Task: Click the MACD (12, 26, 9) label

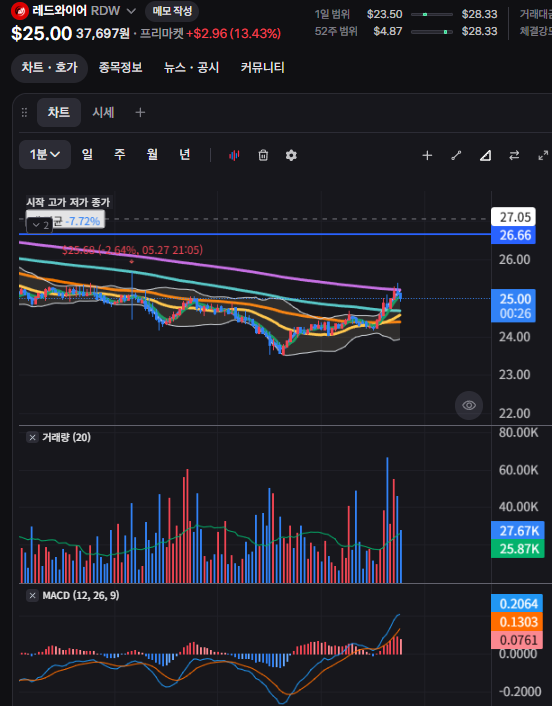Action: [81, 596]
